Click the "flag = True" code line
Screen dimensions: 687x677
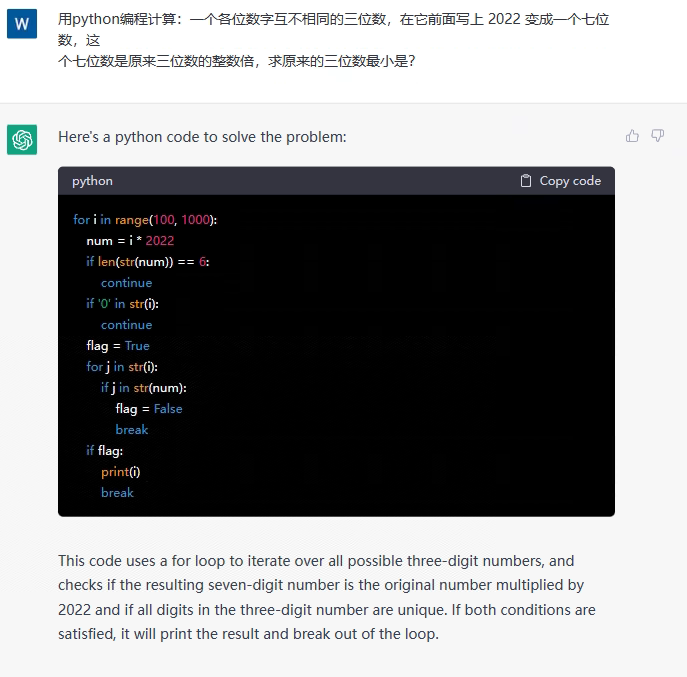118,346
